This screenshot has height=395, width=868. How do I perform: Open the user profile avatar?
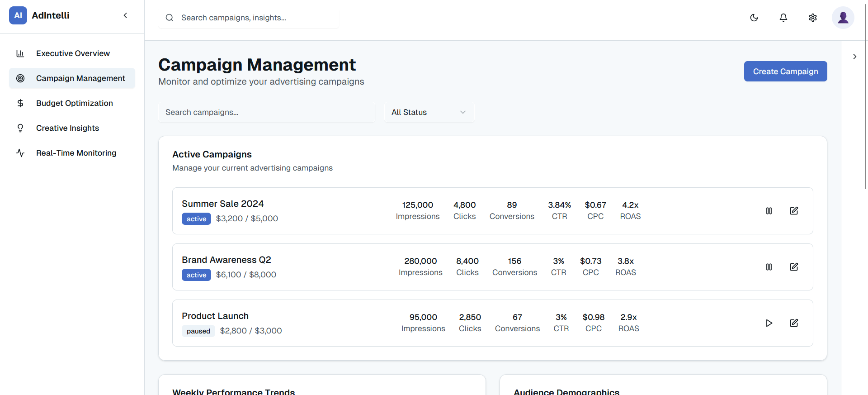click(843, 18)
